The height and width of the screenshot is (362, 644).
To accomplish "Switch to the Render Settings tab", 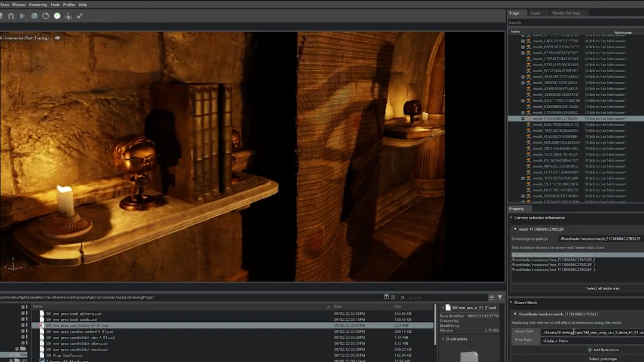I will tap(566, 13).
